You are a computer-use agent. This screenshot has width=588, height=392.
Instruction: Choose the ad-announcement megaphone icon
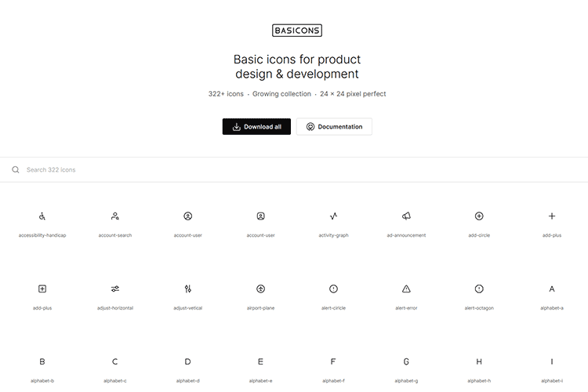[x=406, y=216]
